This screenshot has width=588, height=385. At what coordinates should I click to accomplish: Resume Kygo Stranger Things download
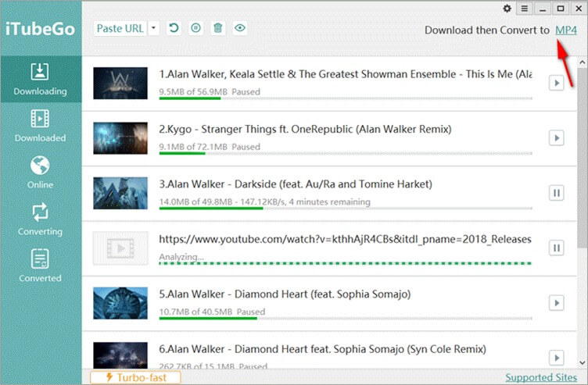(557, 137)
